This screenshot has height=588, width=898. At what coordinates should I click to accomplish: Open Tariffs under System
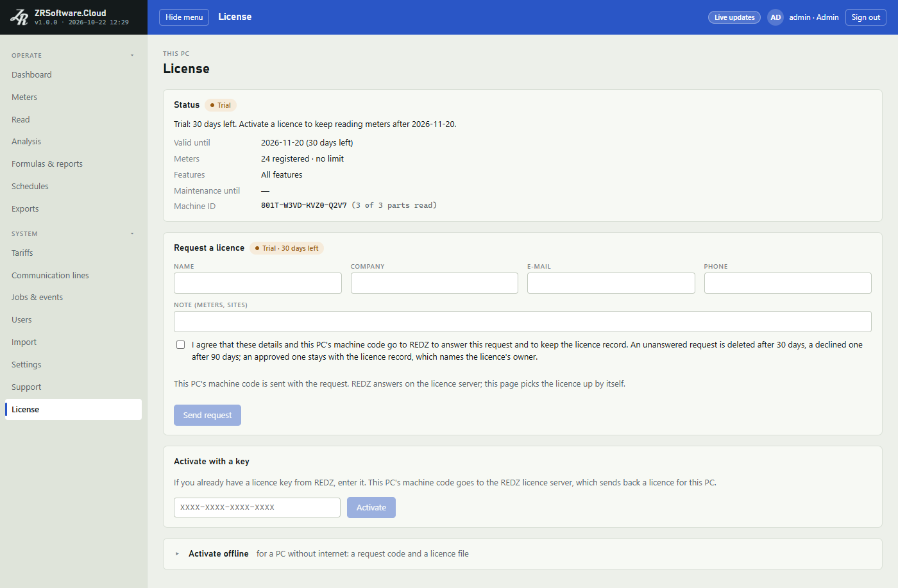click(x=73, y=253)
